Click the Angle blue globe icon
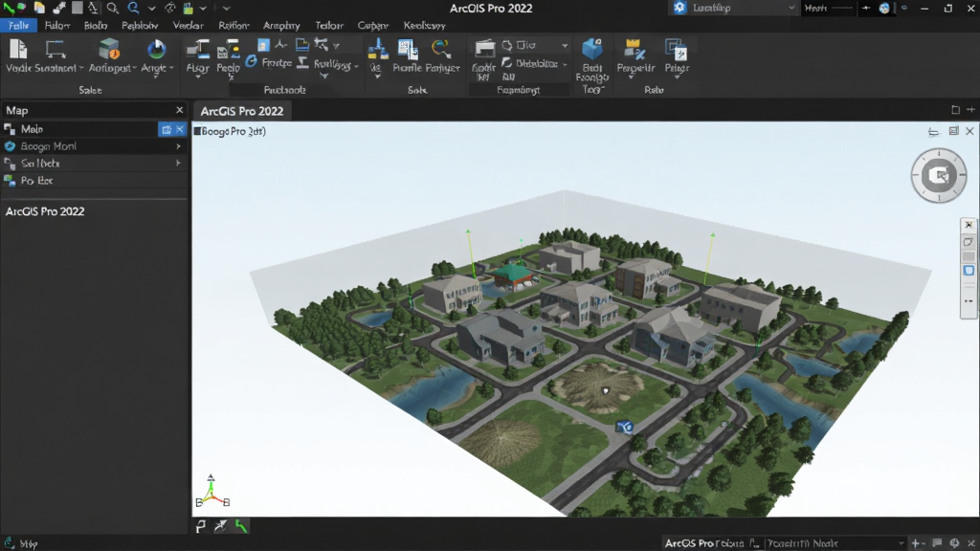Screen dimensions: 980x551 click(156, 49)
